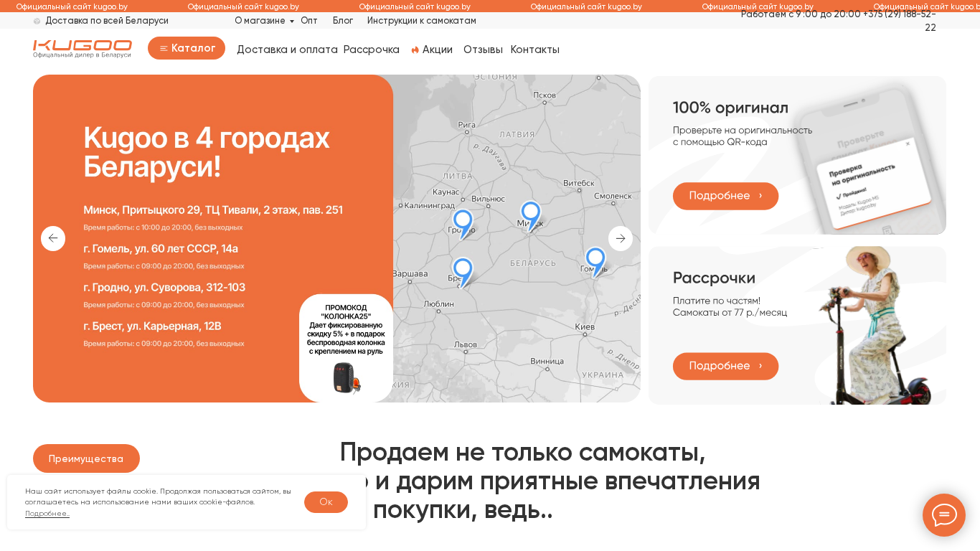Click the Варшава label on the map

point(410,274)
